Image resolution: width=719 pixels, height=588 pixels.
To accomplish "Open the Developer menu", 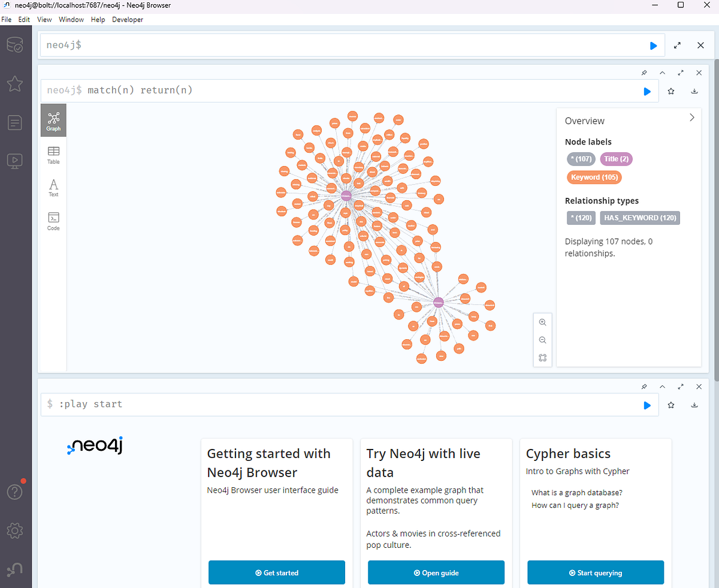I will pos(127,19).
